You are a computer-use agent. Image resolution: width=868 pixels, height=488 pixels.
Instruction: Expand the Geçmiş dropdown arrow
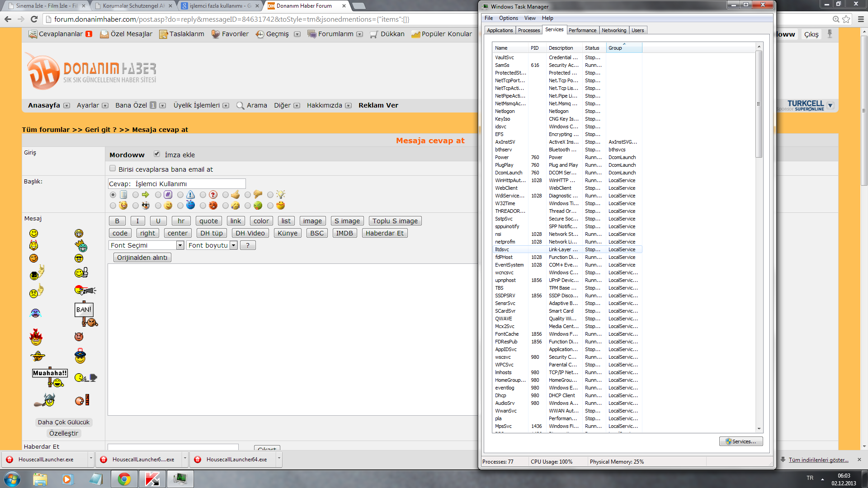coord(297,34)
